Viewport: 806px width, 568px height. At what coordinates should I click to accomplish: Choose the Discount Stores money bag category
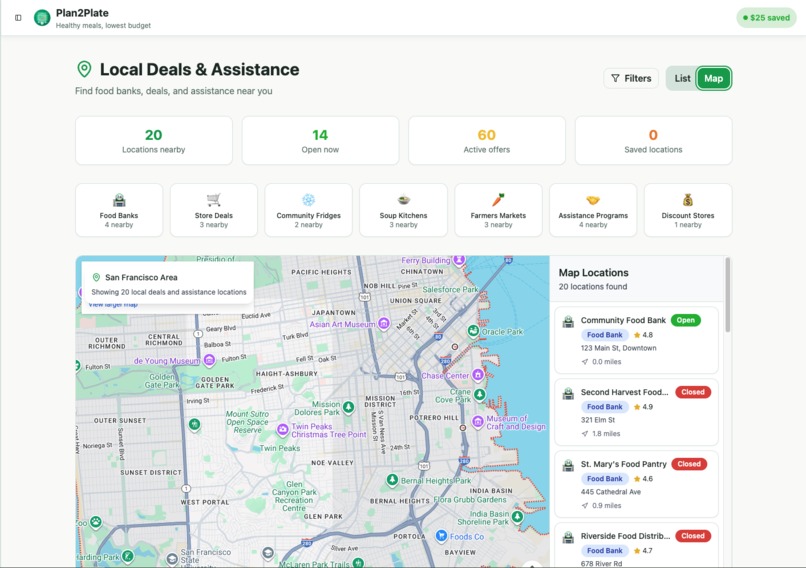688,210
